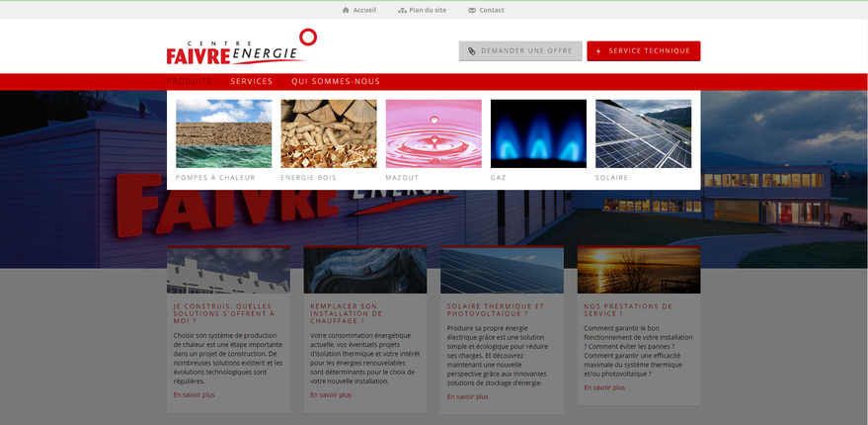Open heading Je construis, quelles solutions s'offrent à moi
Viewport: 868px width, 425px height.
223,313
